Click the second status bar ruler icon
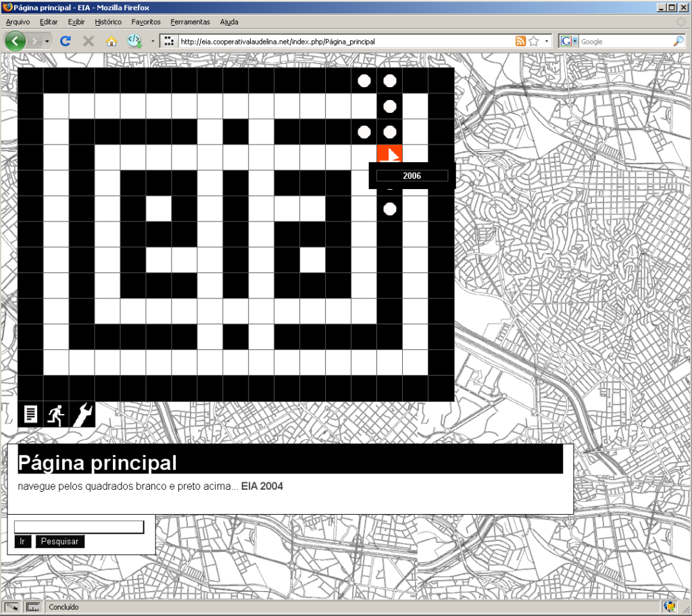The height and width of the screenshot is (616, 692). click(33, 607)
